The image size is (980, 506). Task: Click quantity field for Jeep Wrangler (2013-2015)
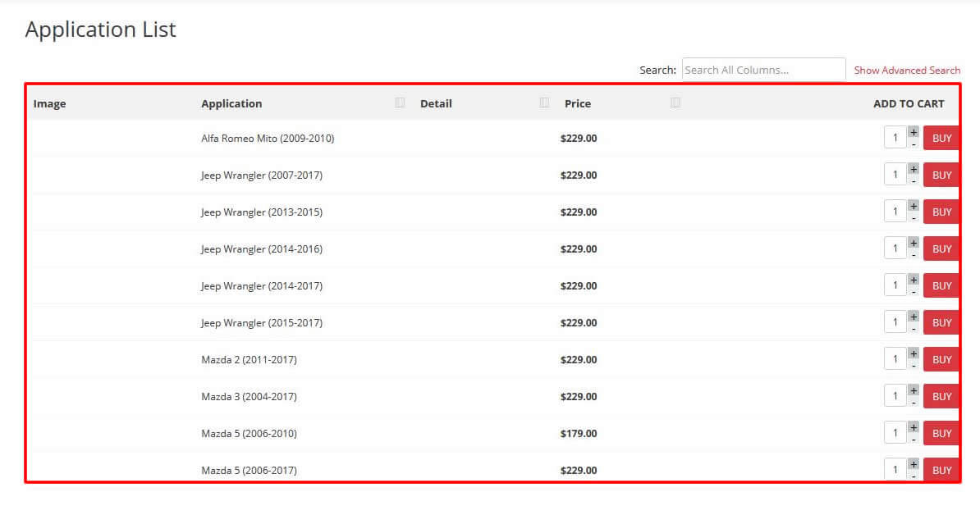[895, 211]
